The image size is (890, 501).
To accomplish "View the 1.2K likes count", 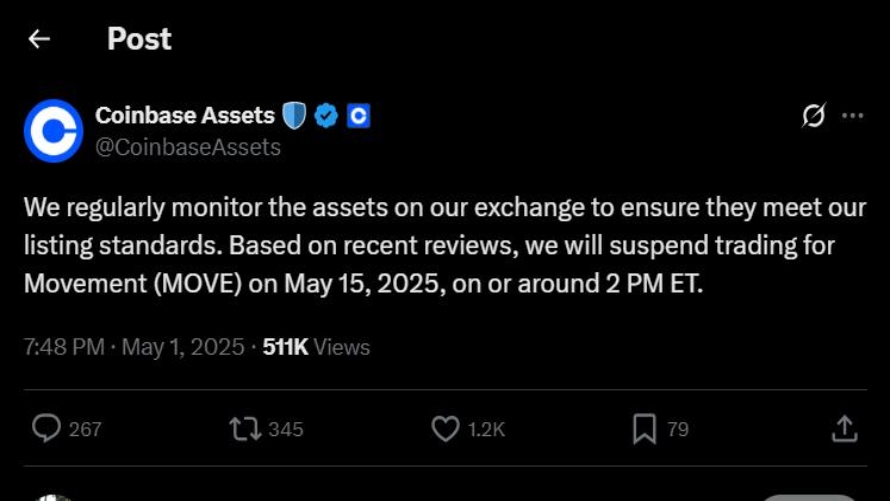I will pos(486,430).
